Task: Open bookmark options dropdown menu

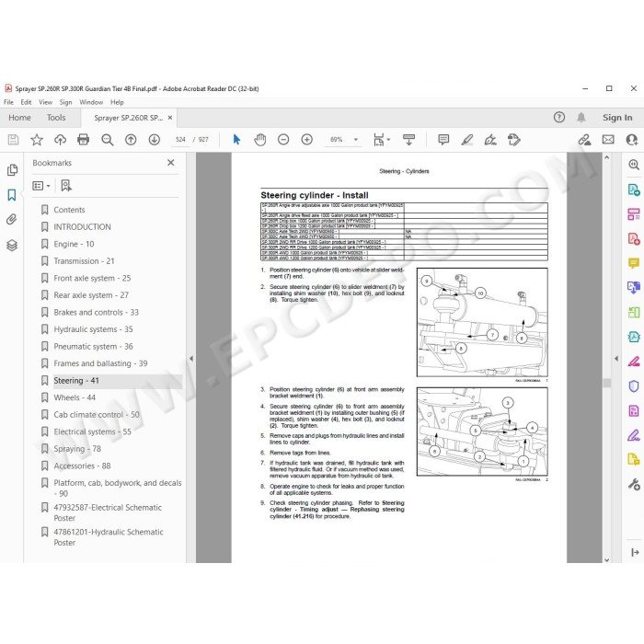Action: tap(41, 186)
